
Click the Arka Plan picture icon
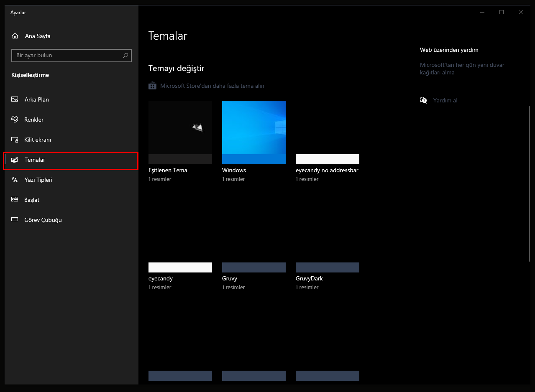[x=15, y=99]
